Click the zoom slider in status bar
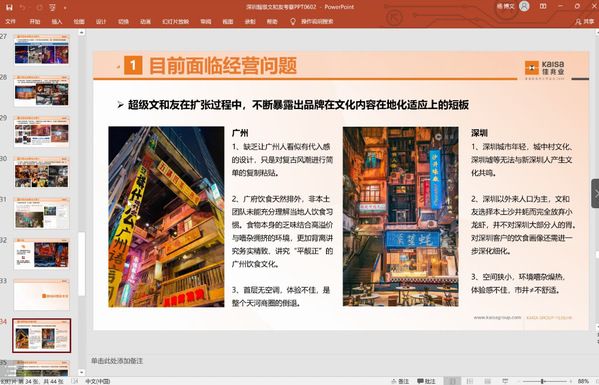This screenshot has height=385, width=599. 542,381
